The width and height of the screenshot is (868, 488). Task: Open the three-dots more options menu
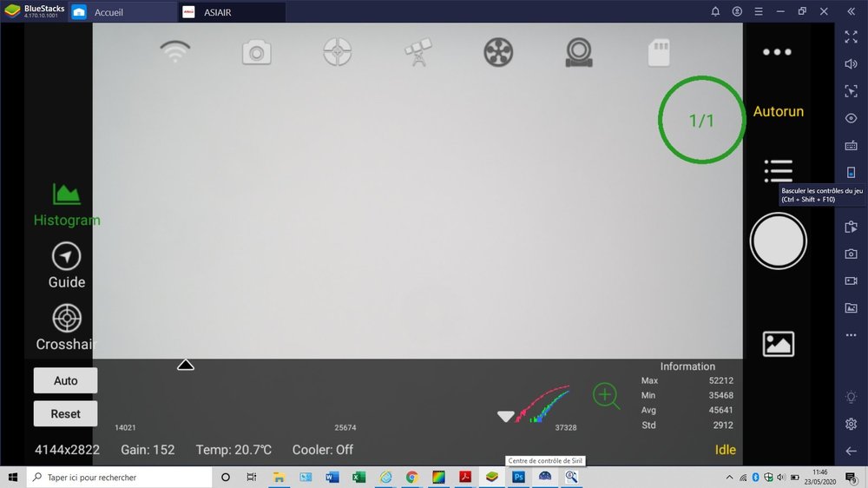pyautogui.click(x=777, y=52)
